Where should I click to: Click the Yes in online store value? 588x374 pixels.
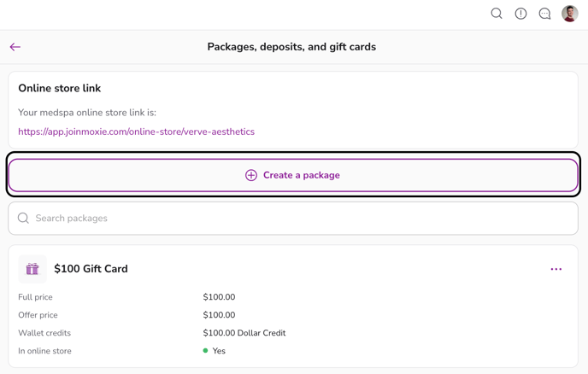[219, 351]
